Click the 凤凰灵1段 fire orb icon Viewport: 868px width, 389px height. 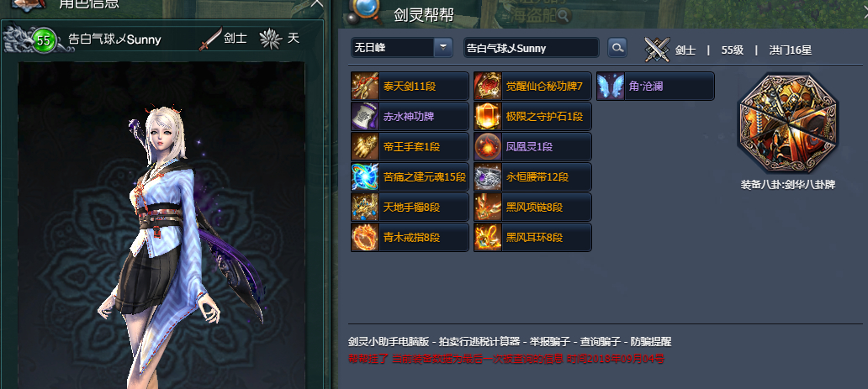(488, 147)
